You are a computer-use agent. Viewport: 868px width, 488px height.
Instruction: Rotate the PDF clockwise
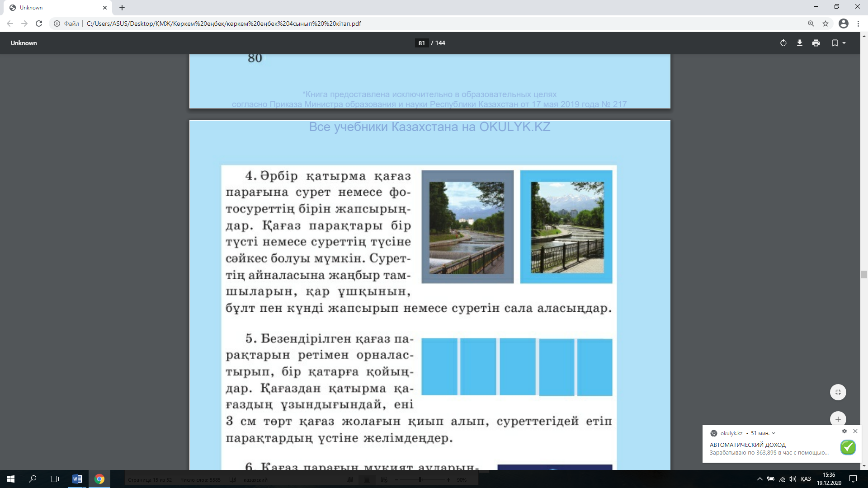pyautogui.click(x=783, y=43)
